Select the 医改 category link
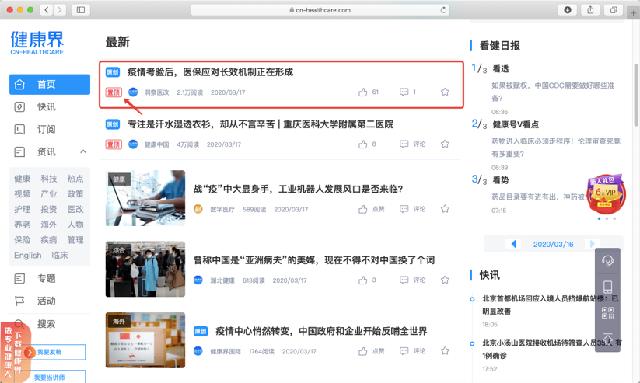 (x=75, y=209)
